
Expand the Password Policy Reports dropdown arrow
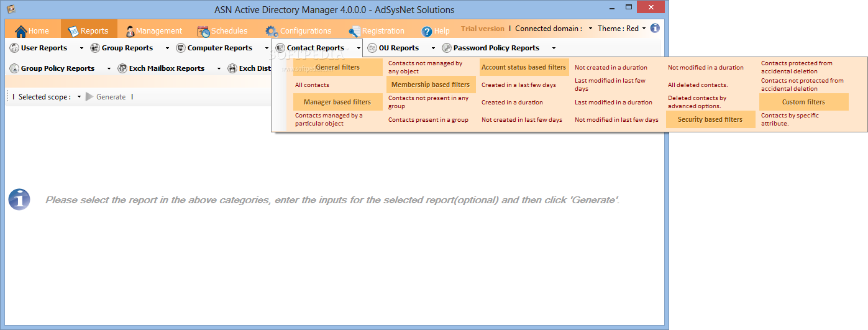(x=554, y=48)
